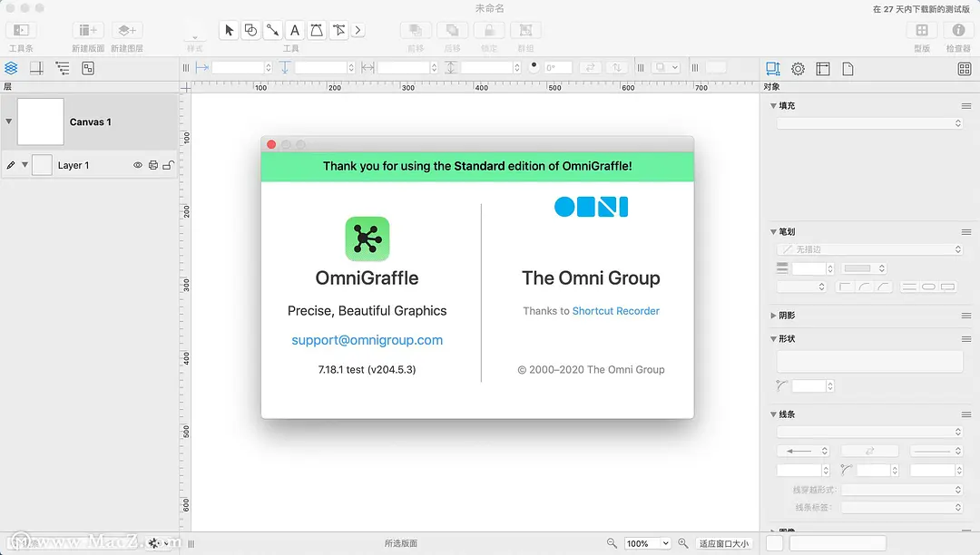
Task: Switch sidebar to Outline view
Action: tap(63, 69)
